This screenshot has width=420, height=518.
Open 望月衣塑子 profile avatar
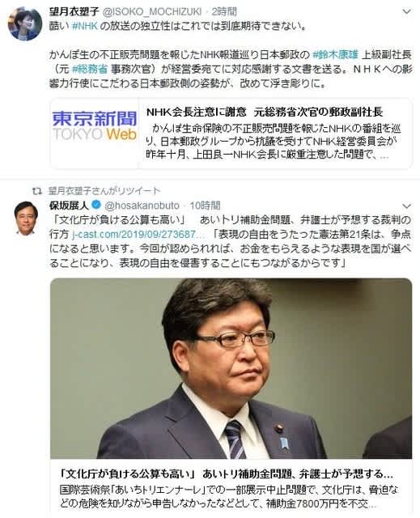25,23
